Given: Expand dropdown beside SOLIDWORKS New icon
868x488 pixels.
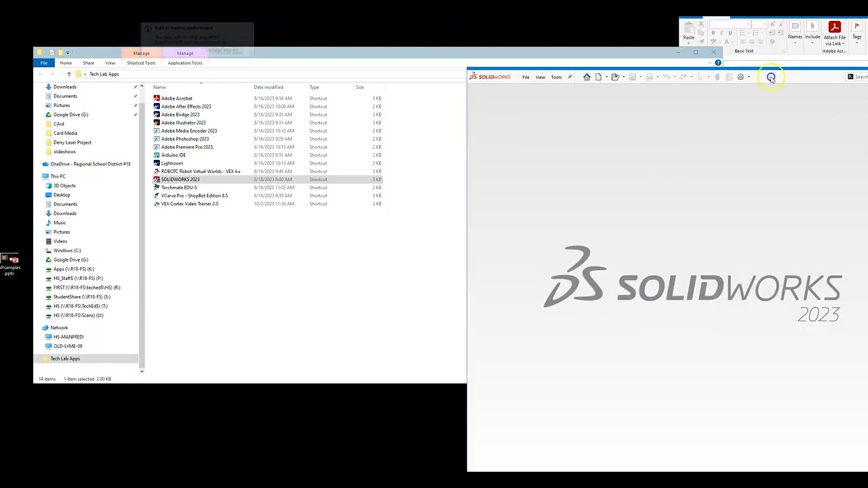Looking at the screenshot, I should pos(606,77).
